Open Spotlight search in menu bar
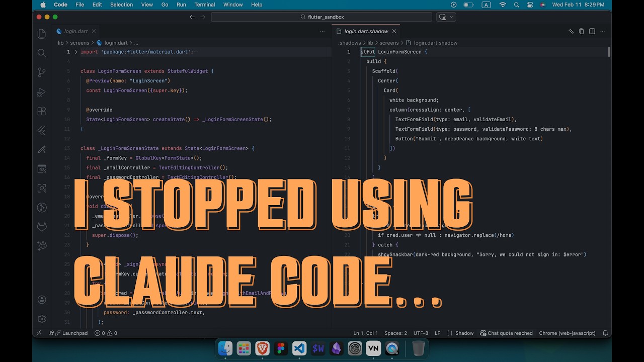The height and width of the screenshot is (362, 644). pyautogui.click(x=516, y=5)
